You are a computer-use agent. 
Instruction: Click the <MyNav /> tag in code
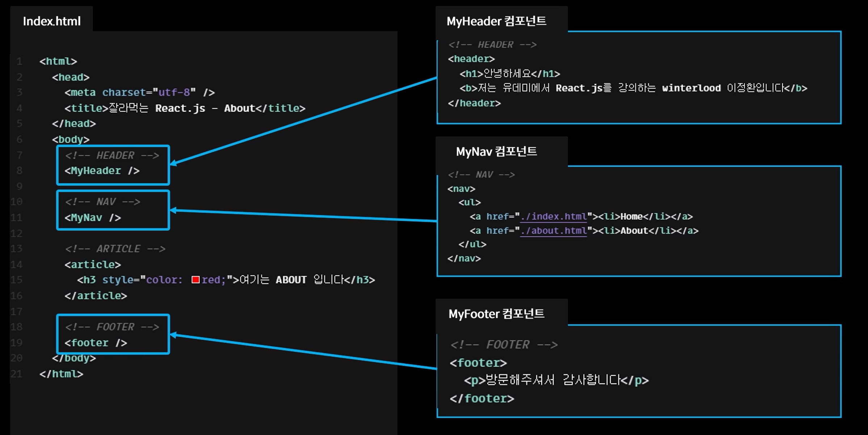(93, 218)
